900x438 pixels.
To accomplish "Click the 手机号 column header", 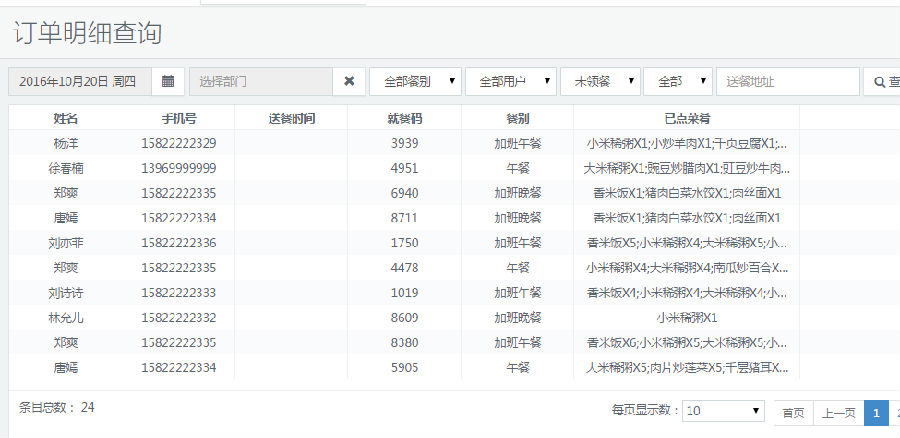I will 178,118.
